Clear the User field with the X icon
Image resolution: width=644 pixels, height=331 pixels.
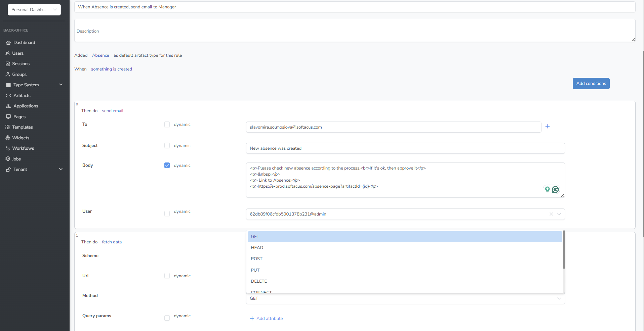pos(551,214)
